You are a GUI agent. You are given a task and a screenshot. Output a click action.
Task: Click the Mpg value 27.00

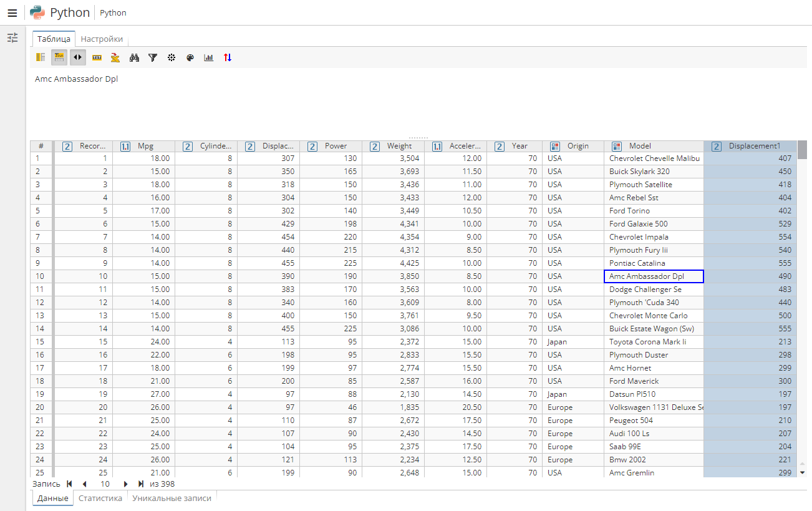click(x=143, y=394)
